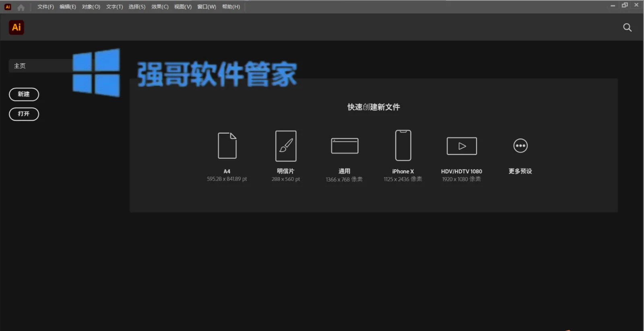Click the 595.28 x 841.89 pt size text
Image resolution: width=644 pixels, height=331 pixels.
(227, 179)
